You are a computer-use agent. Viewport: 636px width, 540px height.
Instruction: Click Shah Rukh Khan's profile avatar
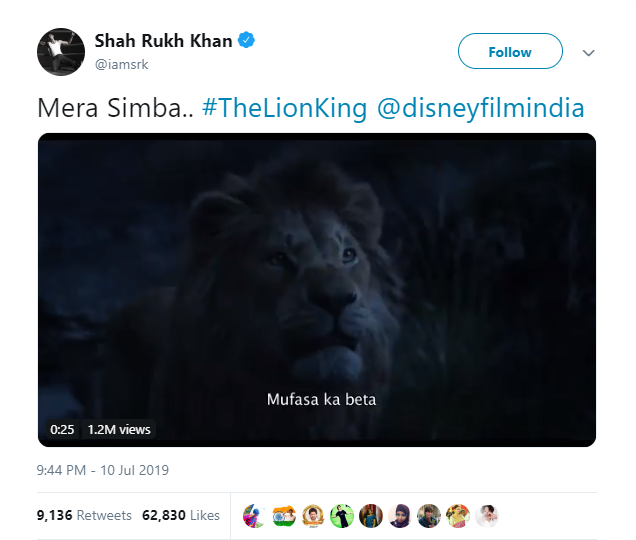(60, 51)
